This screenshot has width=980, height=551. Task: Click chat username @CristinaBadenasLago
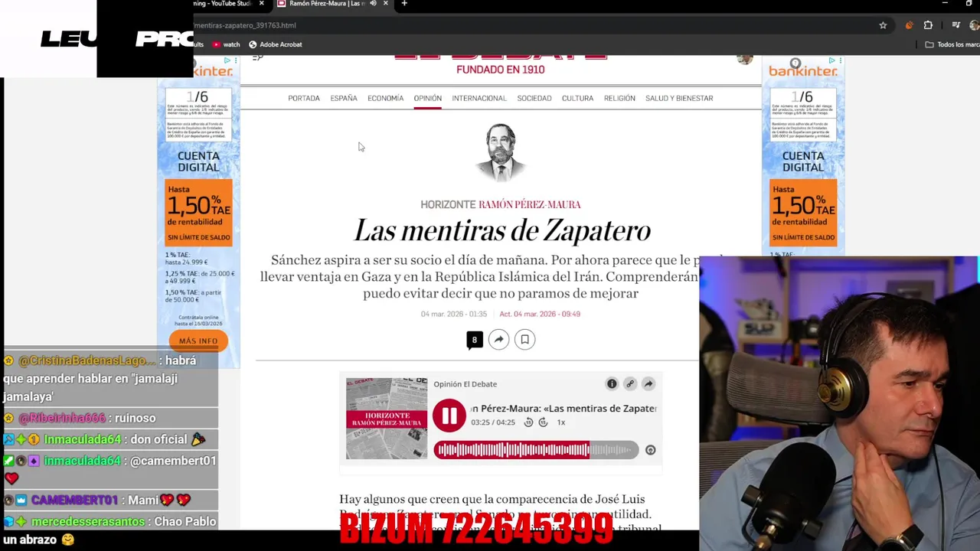point(87,360)
